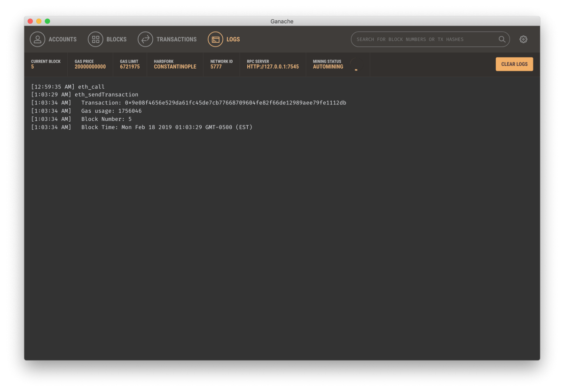Focus the block numbers search field
564x392 pixels.
point(423,39)
